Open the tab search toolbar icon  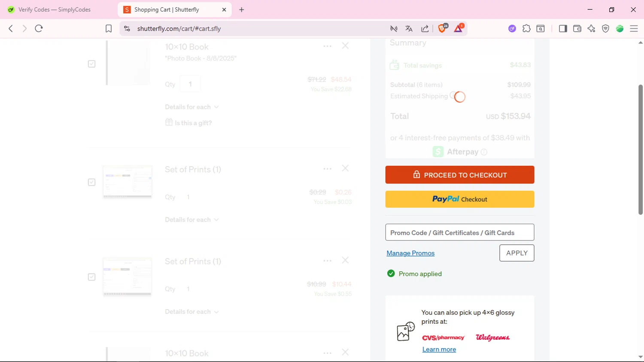[x=541, y=29]
